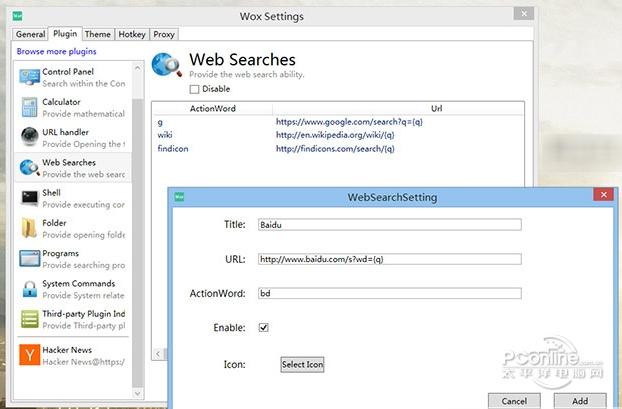Image resolution: width=622 pixels, height=409 pixels.
Task: Open the General tab
Action: [30, 34]
